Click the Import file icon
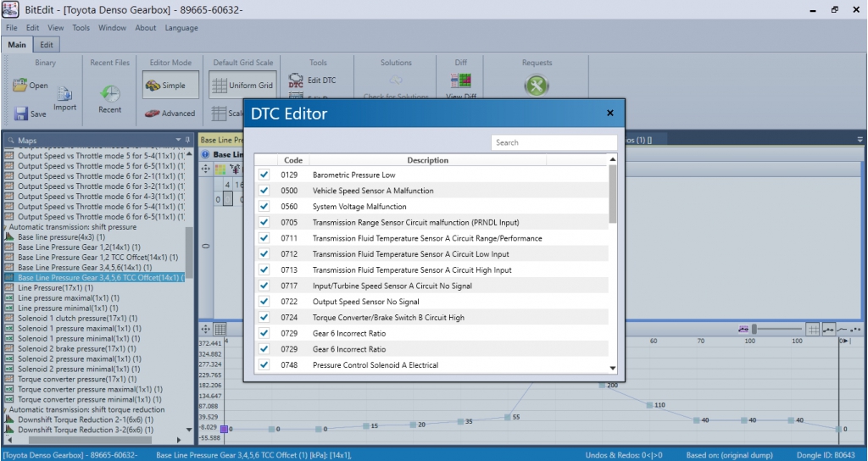The height and width of the screenshot is (461, 868). [64, 94]
